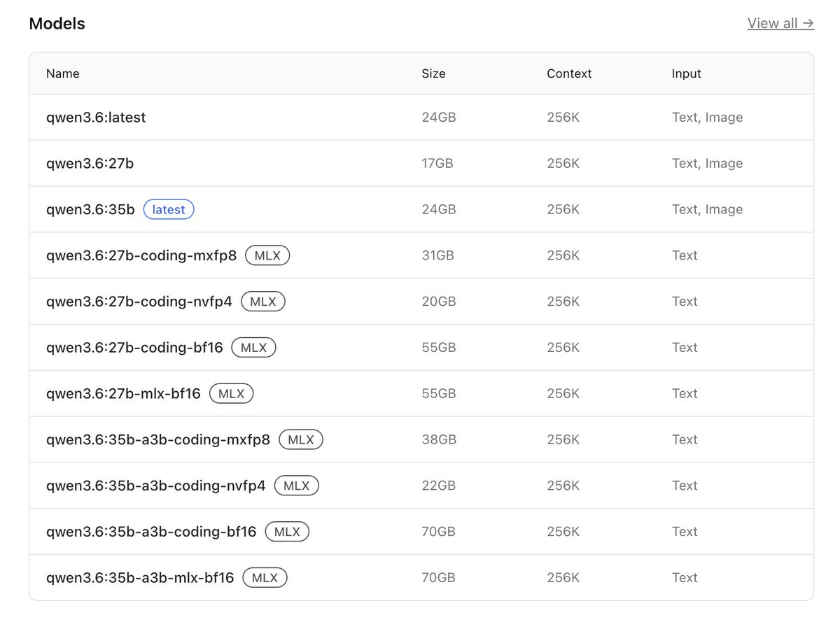Open qwen3.6:27b-mlx-bf16 model
The image size is (840, 622).
123,394
